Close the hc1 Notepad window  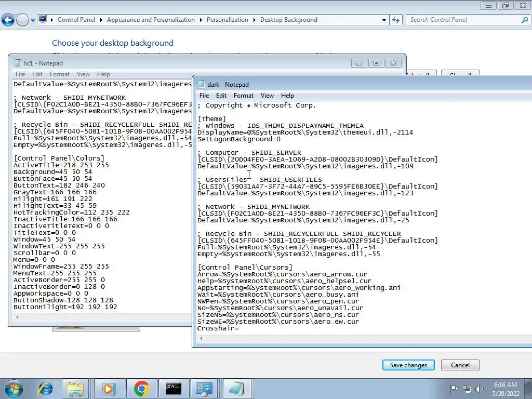(394, 63)
